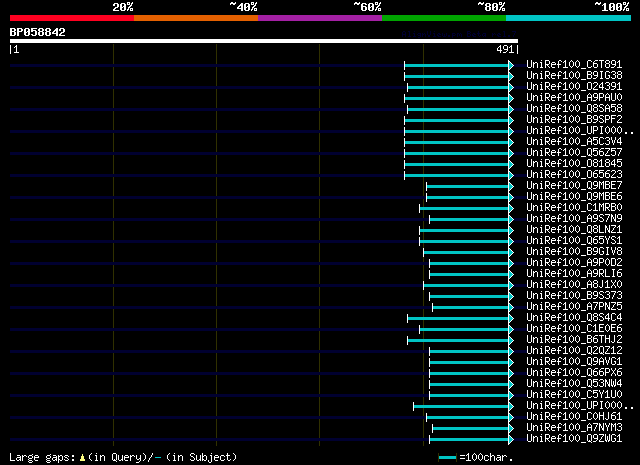Viewport: 640px width, 465px height.
Task: Click the UniRef100_C5Y1U0 label
Action: point(574,395)
